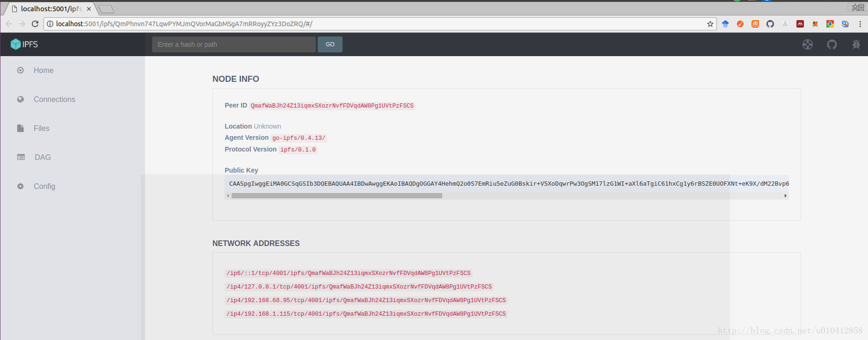Click the orange broom extension icon
Screen dimensions: 868x340
tap(740, 24)
